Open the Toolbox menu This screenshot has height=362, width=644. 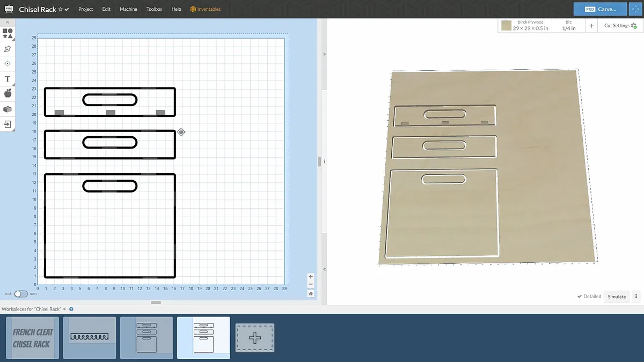tap(154, 9)
